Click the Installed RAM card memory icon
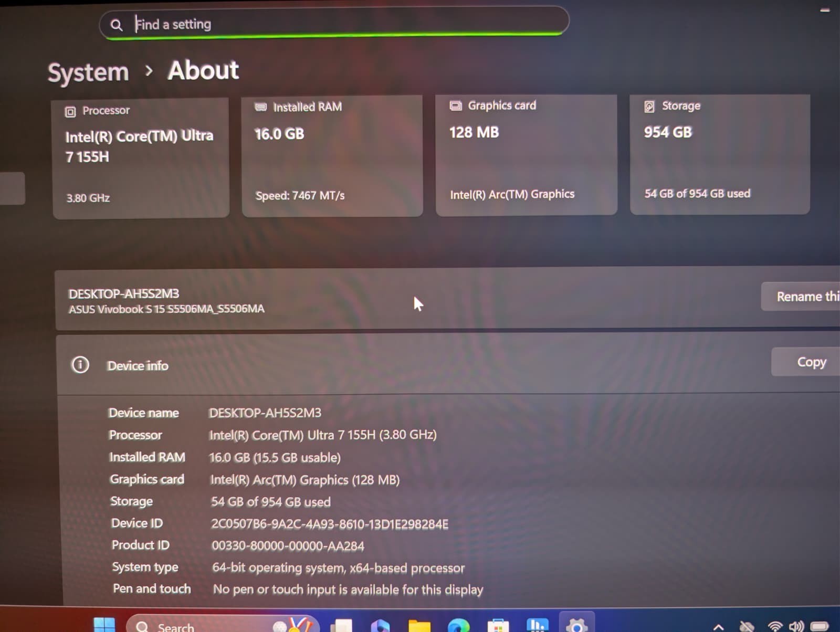The height and width of the screenshot is (632, 840). 261,107
